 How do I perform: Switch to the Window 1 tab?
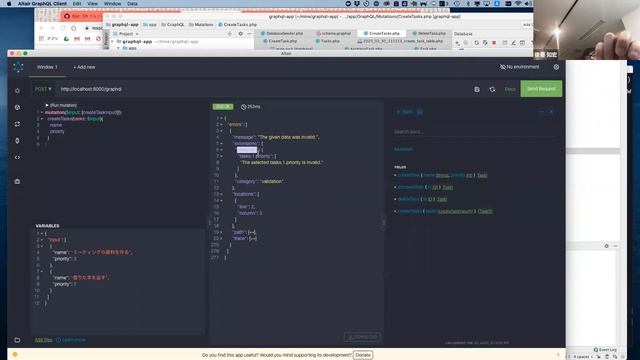[47, 67]
